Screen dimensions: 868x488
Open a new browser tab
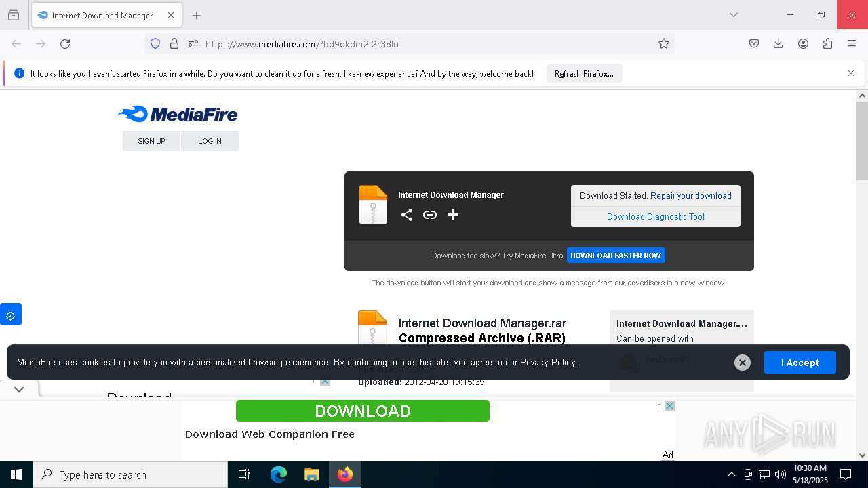pos(196,15)
